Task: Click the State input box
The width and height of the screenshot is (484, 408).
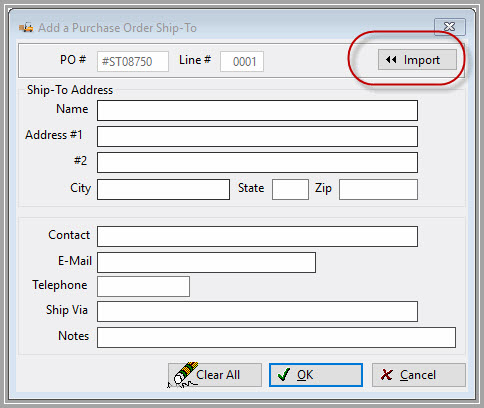Action: 290,189
